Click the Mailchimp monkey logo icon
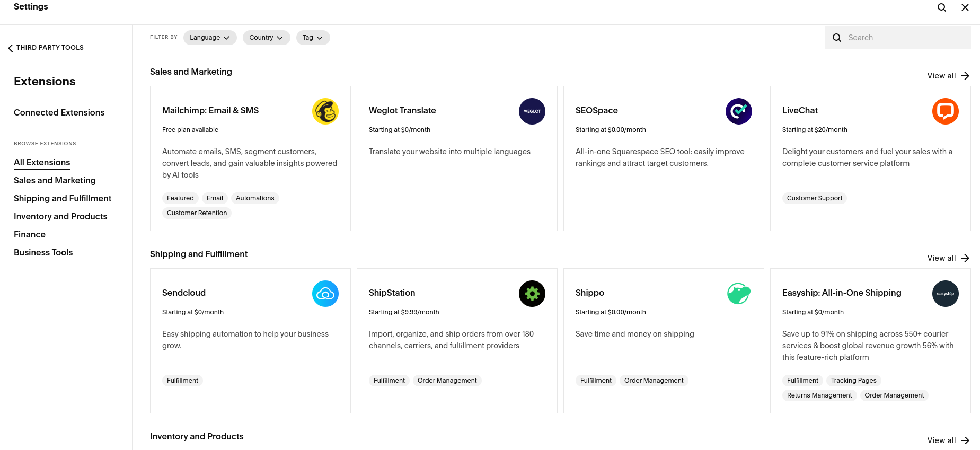The width and height of the screenshot is (980, 450). coord(325,111)
